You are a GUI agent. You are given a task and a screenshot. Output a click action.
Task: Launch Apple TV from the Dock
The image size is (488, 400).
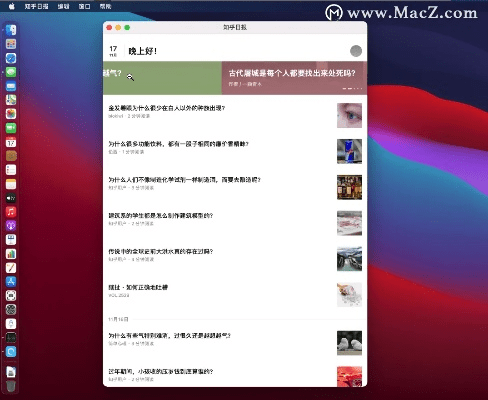pyautogui.click(x=11, y=198)
